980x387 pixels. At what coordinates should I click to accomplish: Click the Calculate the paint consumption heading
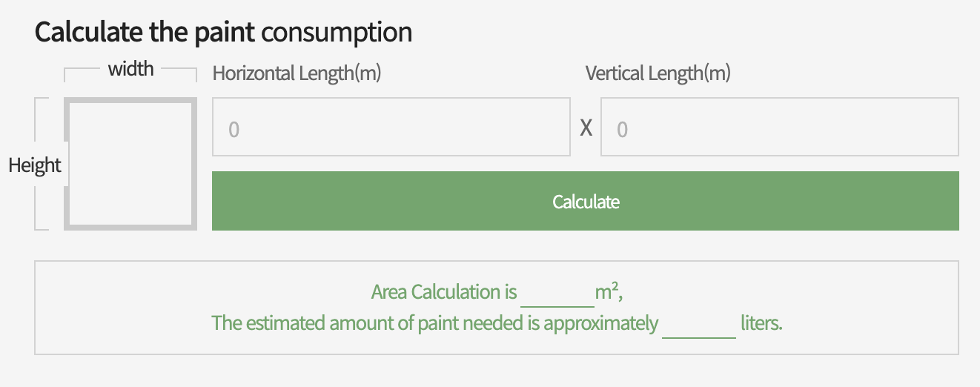coord(223,33)
